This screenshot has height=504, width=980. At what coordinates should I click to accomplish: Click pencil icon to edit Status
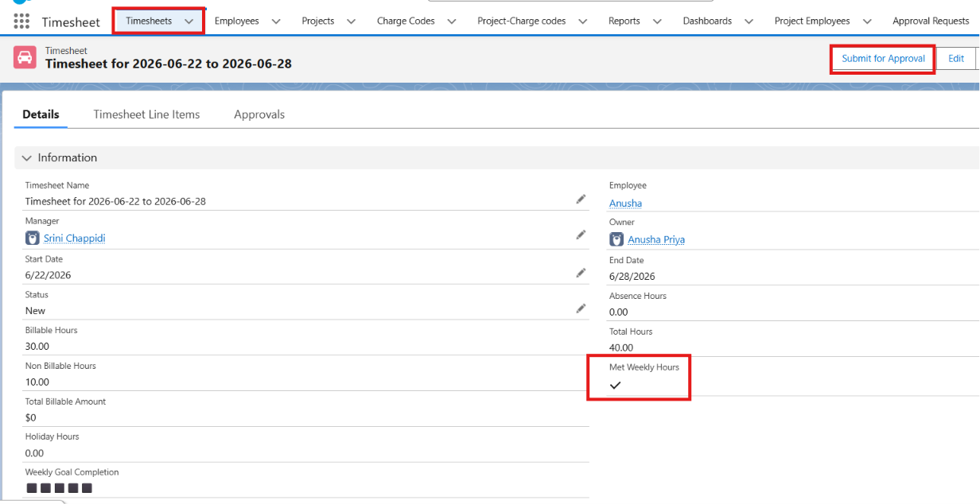click(x=581, y=308)
